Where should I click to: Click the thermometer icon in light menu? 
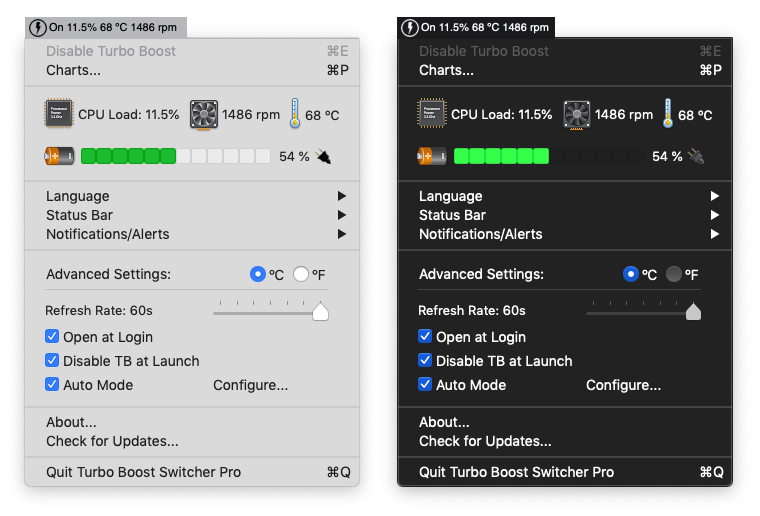[x=295, y=114]
